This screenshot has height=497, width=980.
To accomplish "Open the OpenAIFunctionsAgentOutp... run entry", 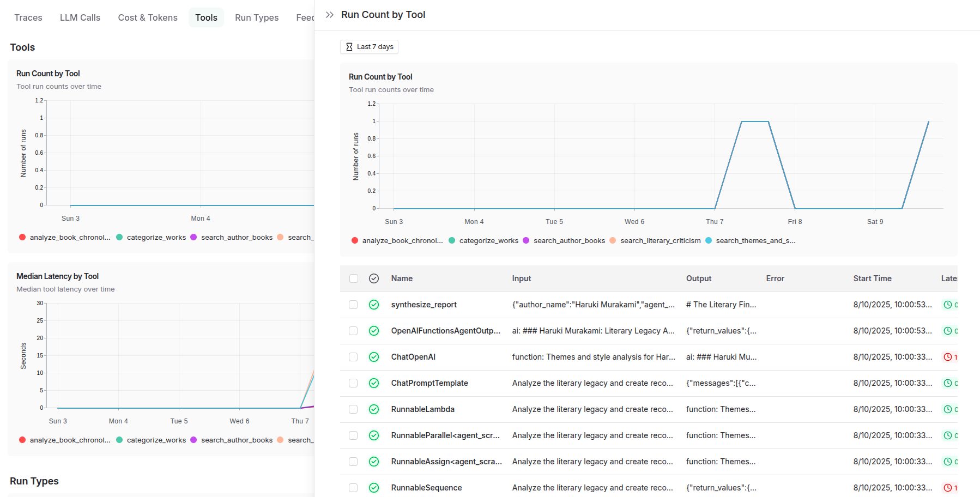I will pos(445,331).
